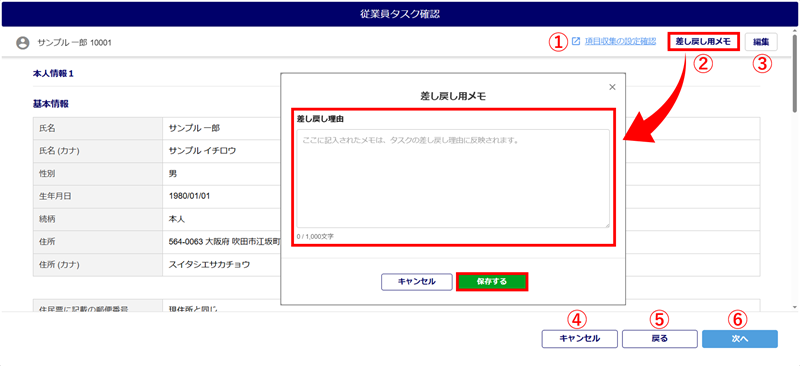800x366 pixels.
Task: Click the page vertical scrollbar thumb
Action: (x=794, y=73)
